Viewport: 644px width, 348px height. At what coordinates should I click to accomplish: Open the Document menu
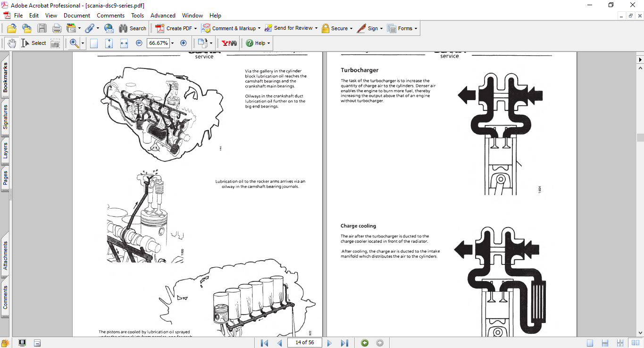coord(77,16)
